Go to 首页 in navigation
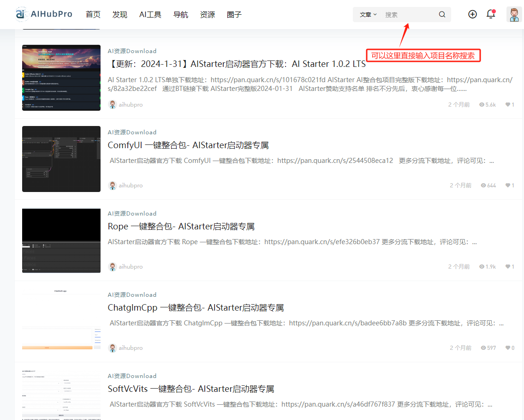The image size is (524, 420). click(x=93, y=14)
